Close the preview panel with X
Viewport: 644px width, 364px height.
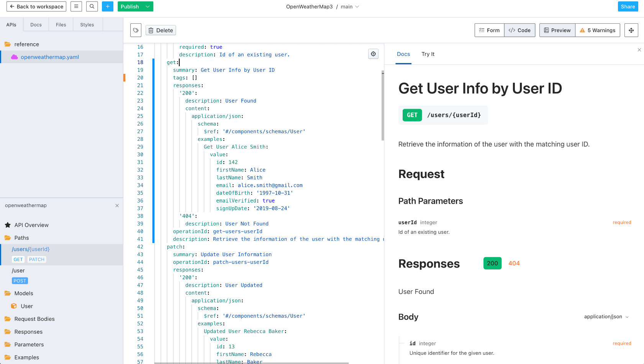click(639, 50)
